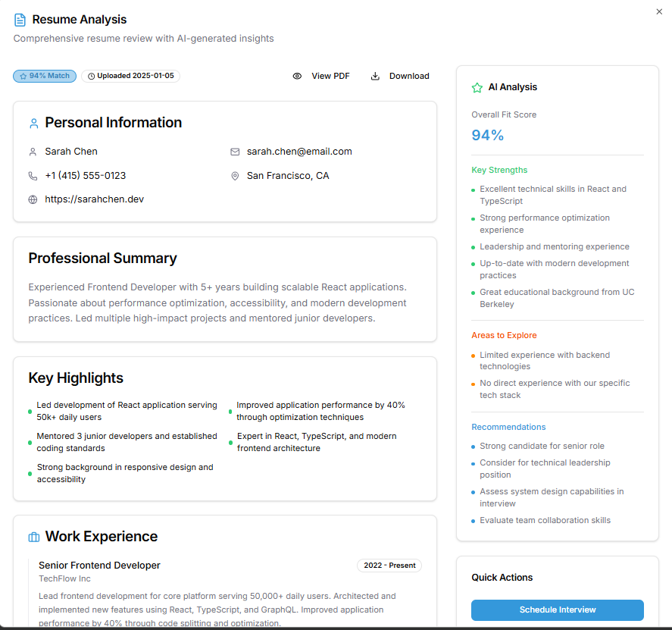The width and height of the screenshot is (672, 630).
Task: Click the envelope icon next to email
Action: tap(235, 152)
